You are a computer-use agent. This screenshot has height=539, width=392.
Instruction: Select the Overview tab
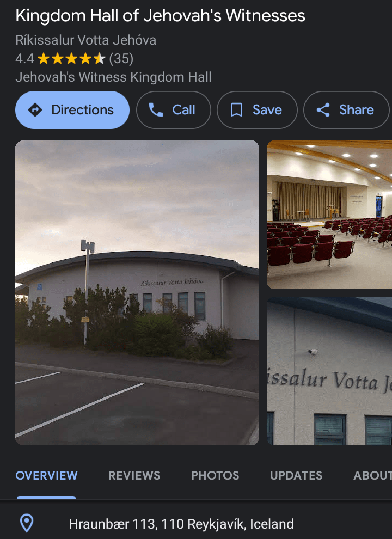click(x=46, y=475)
